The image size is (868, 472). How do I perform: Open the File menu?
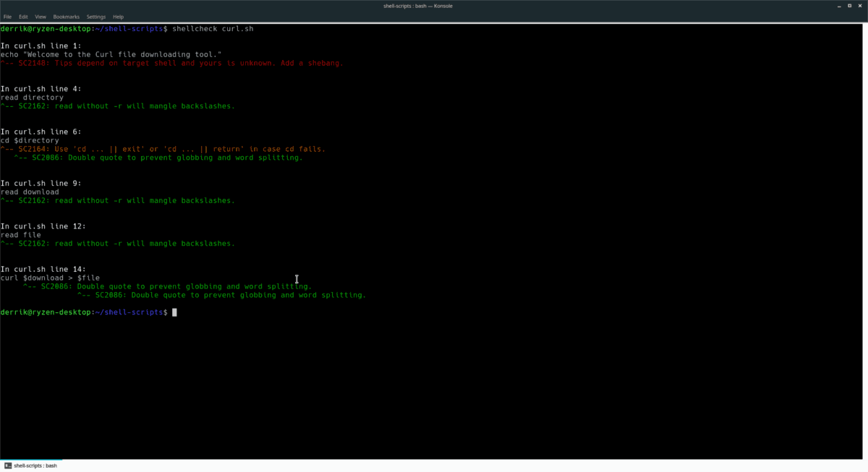(8, 17)
